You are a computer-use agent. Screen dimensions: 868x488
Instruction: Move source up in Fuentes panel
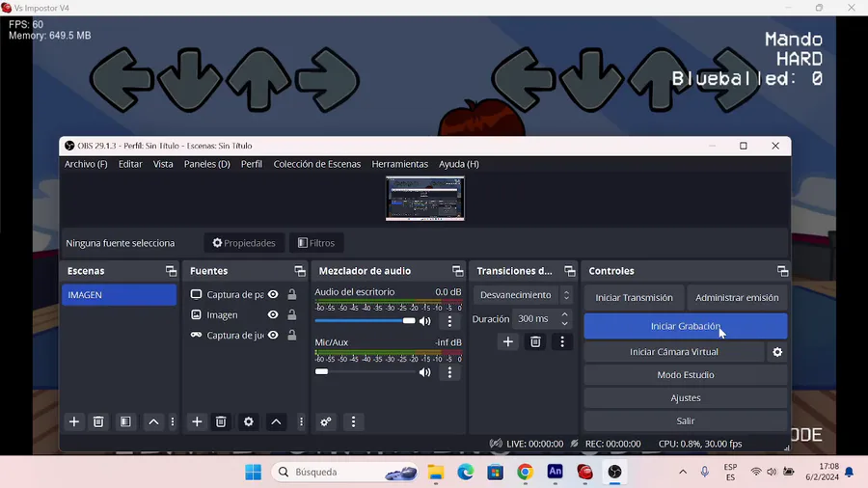[276, 421]
